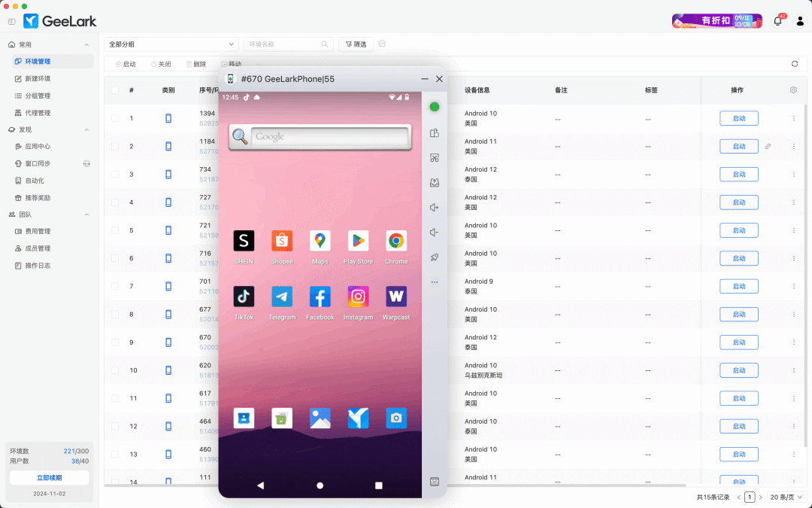Select the checkbox for row 10
This screenshot has height=508, width=812.
(x=115, y=370)
